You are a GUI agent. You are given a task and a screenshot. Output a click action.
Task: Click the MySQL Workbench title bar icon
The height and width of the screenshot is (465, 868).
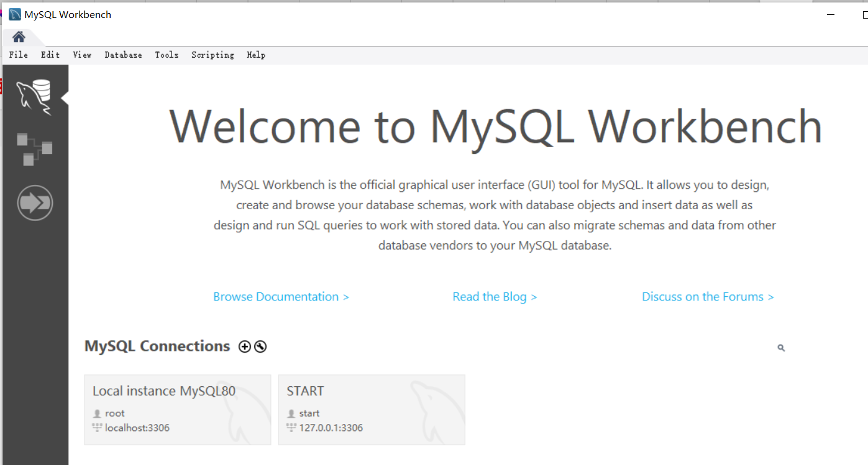tap(15, 14)
